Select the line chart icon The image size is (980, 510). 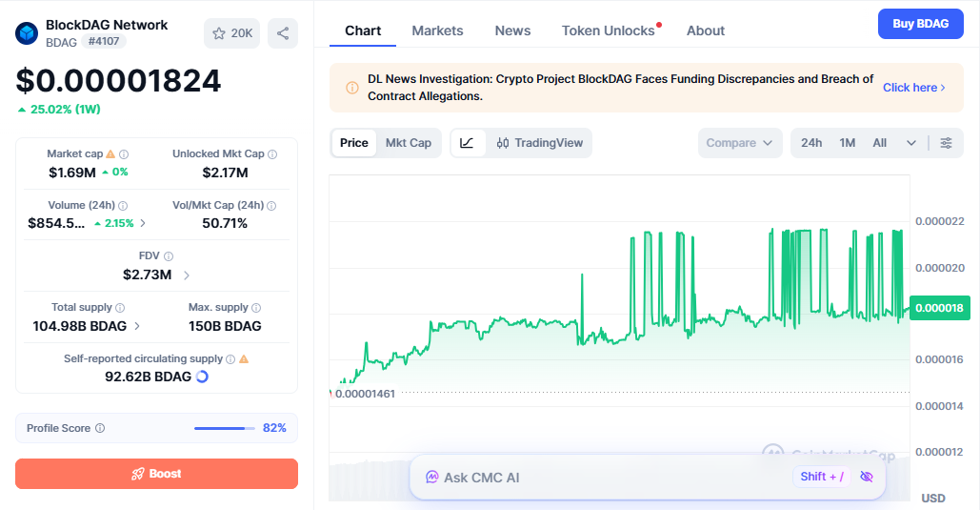pos(467,143)
